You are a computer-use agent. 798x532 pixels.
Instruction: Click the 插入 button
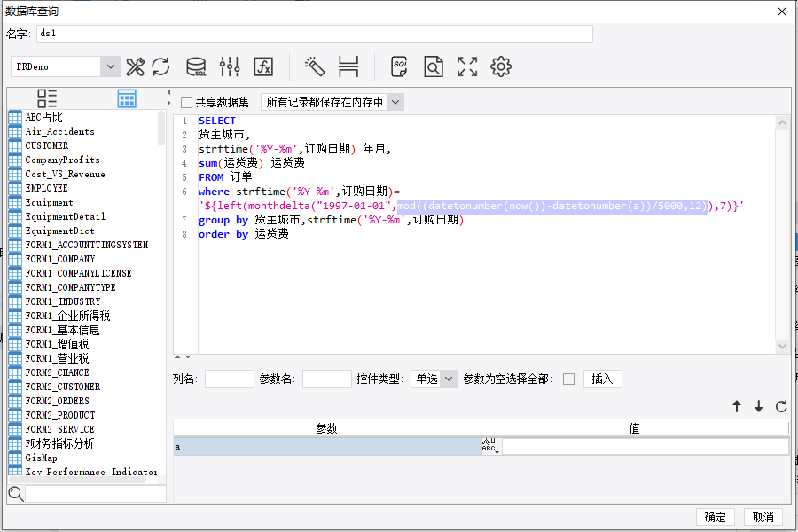click(x=603, y=379)
